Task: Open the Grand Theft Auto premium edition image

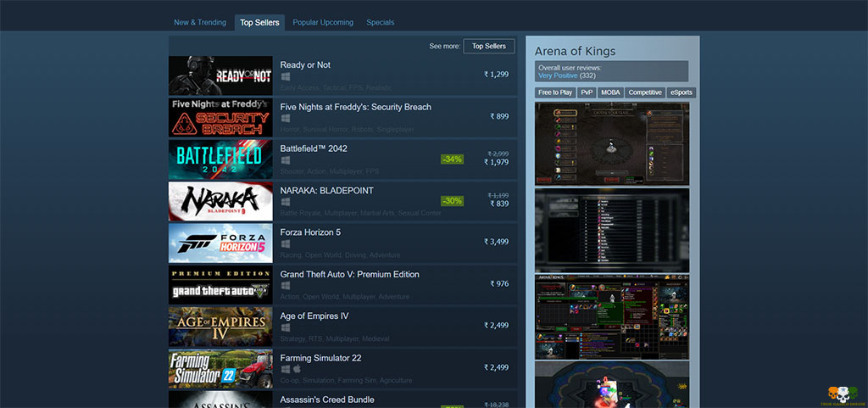Action: pyautogui.click(x=220, y=285)
